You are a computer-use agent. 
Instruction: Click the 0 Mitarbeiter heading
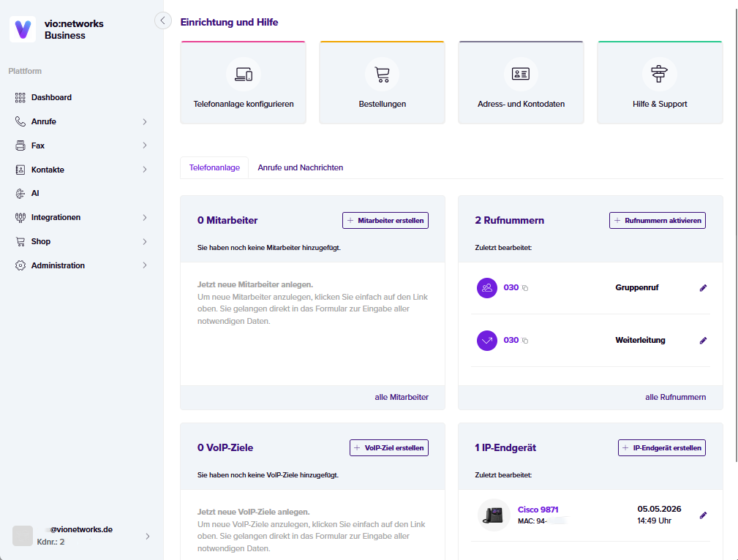pyautogui.click(x=227, y=220)
